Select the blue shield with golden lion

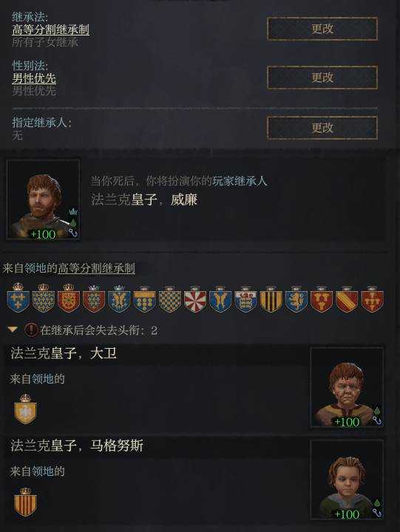296,299
